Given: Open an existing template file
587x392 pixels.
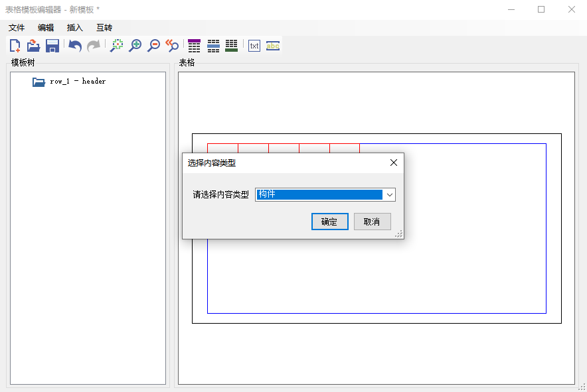Looking at the screenshot, I should [34, 46].
